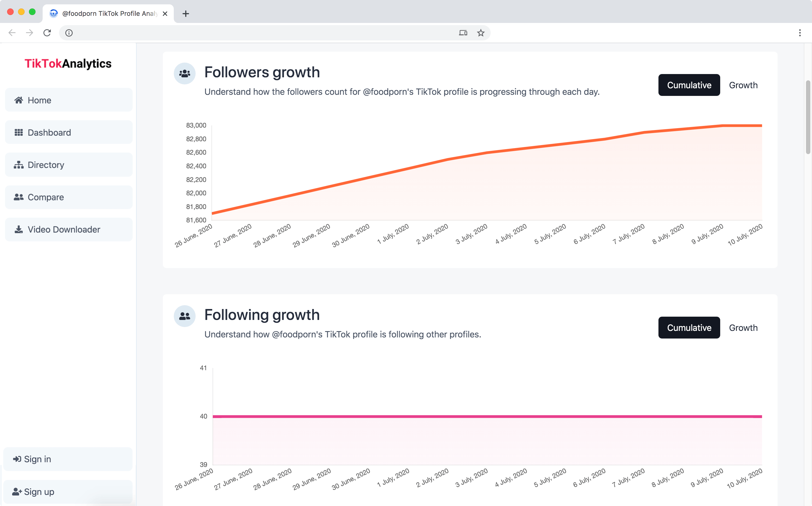This screenshot has height=506, width=812.
Task: Click the followers count description text
Action: tap(402, 92)
